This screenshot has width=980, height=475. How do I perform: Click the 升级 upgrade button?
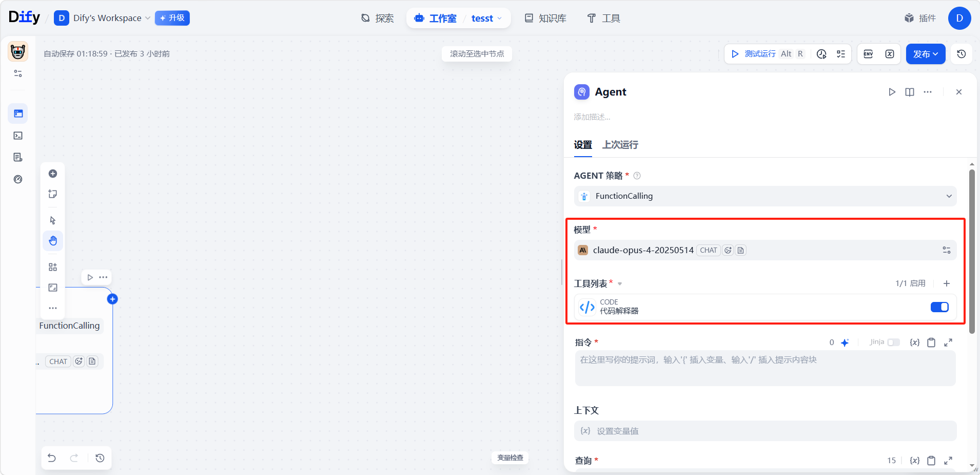pos(172,18)
